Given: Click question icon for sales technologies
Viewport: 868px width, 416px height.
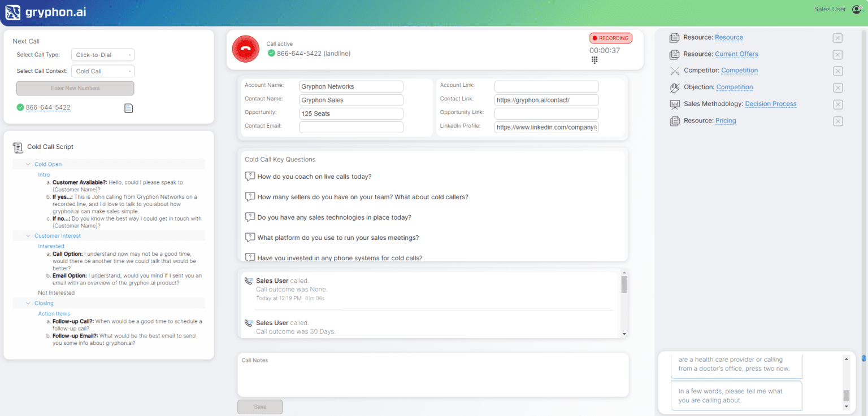Looking at the screenshot, I should point(250,217).
